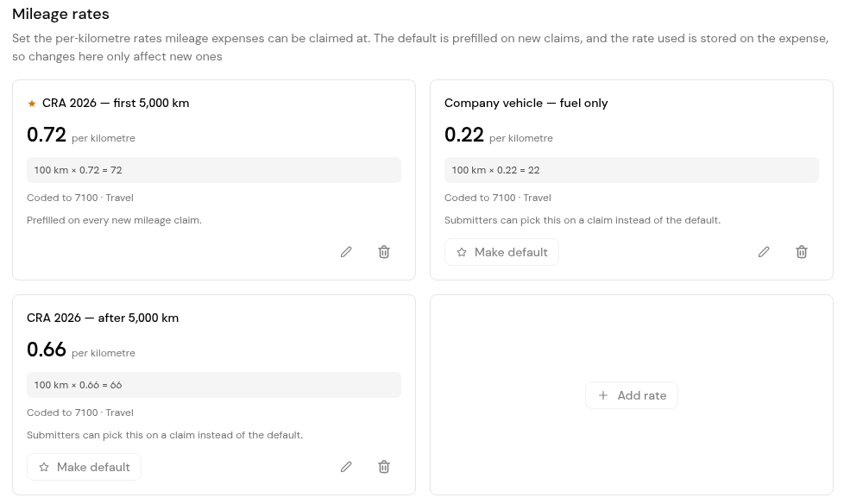Click the '100 km × 0.22 = 22' example
Screen dimensions: 863x504
click(632, 170)
